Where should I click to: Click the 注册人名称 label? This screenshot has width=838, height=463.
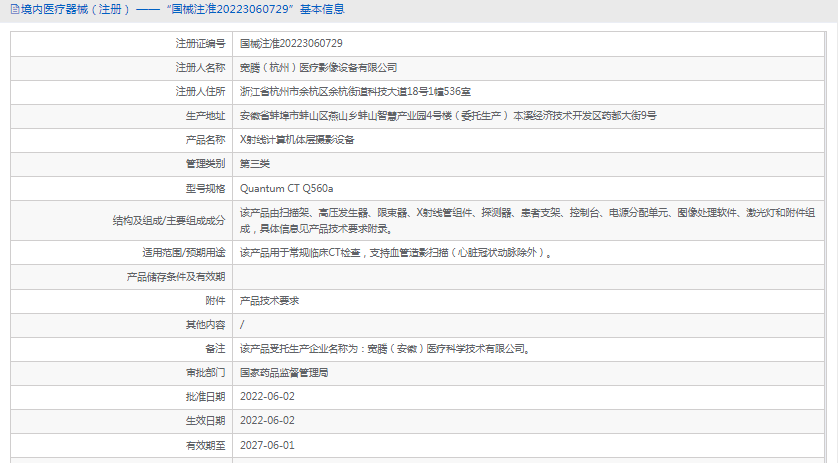tap(200, 68)
